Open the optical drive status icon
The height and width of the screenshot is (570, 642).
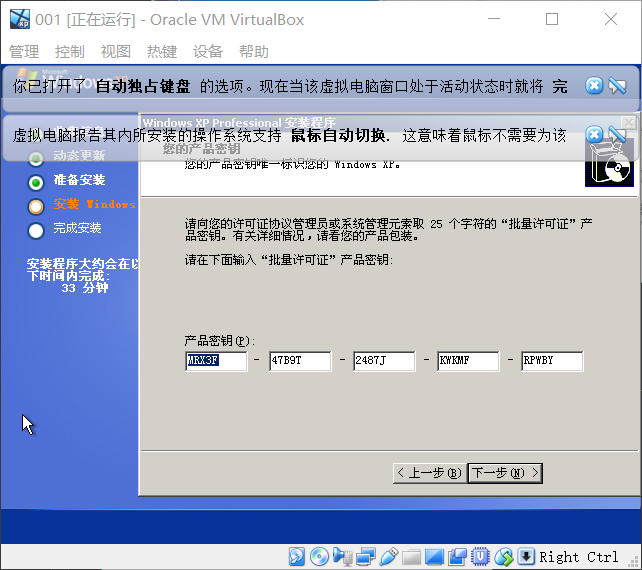click(x=319, y=557)
